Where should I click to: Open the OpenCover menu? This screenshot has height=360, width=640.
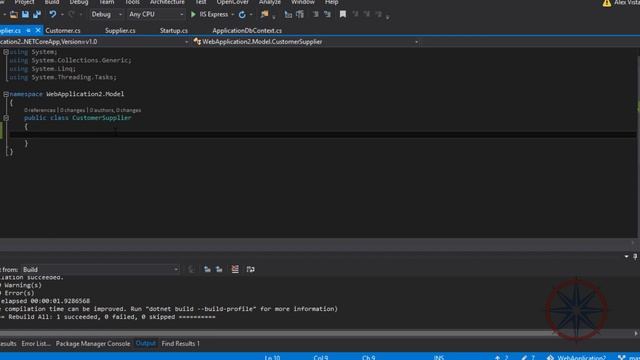(233, 2)
